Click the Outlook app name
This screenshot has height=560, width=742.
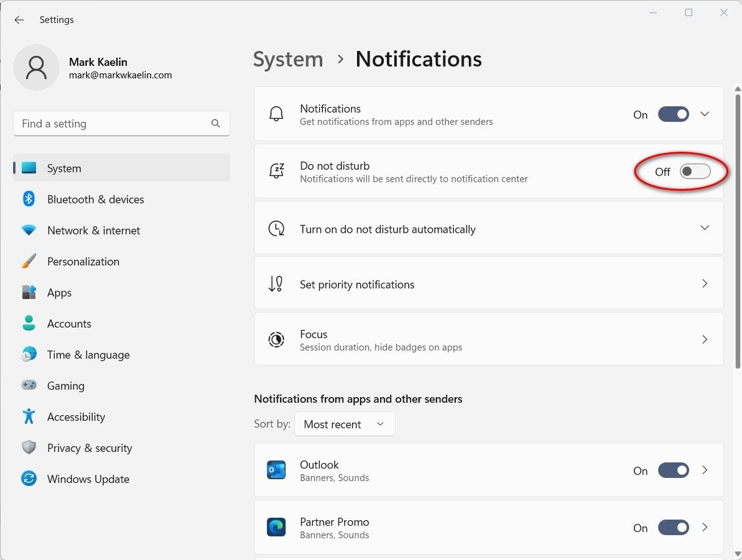coord(319,465)
